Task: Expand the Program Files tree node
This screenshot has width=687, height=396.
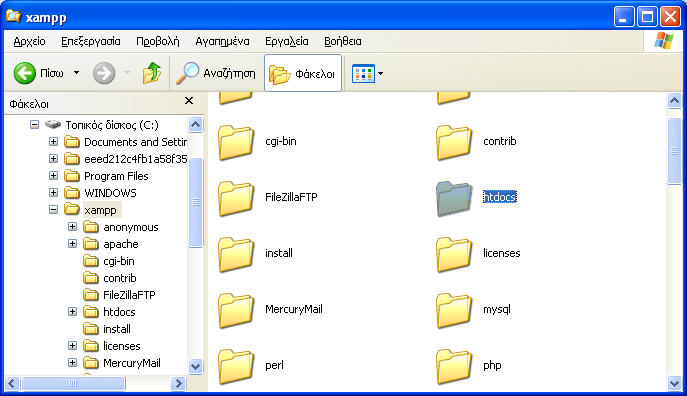Action: (53, 176)
